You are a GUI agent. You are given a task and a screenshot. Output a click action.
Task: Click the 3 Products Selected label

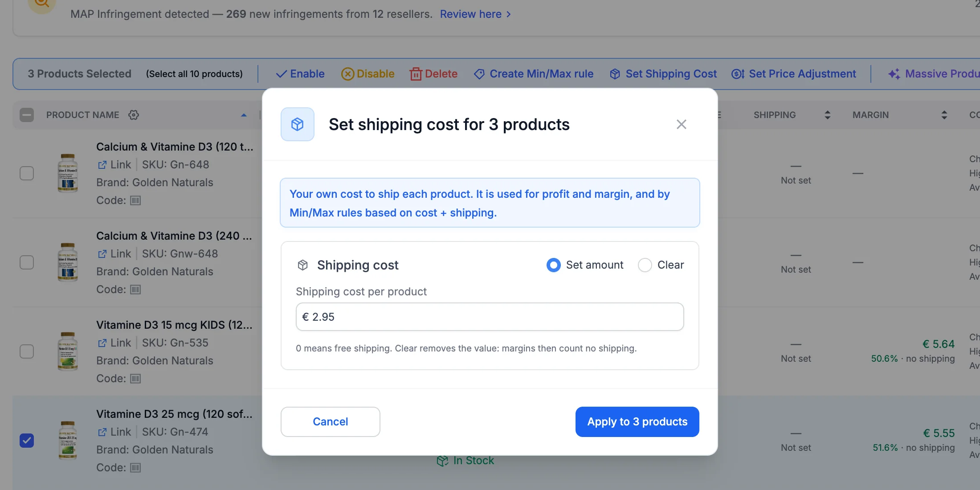pos(79,74)
